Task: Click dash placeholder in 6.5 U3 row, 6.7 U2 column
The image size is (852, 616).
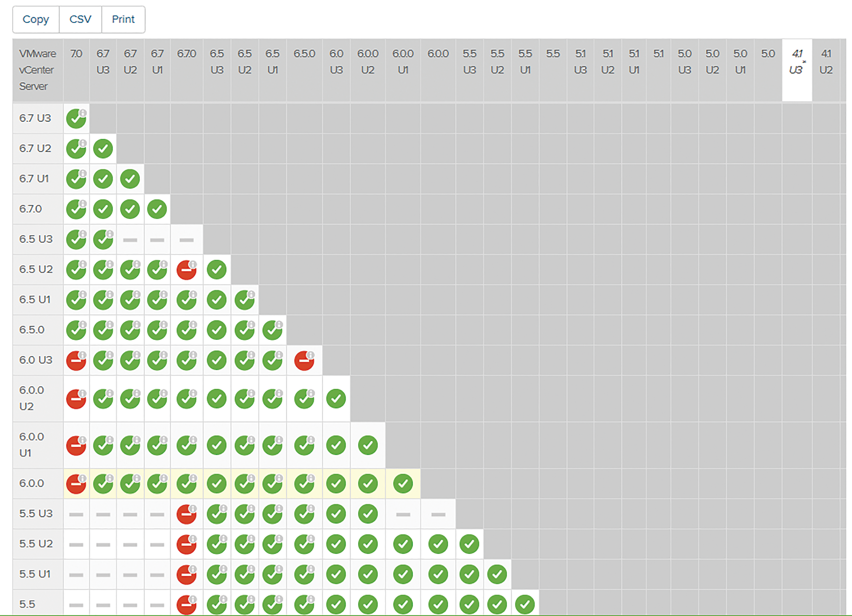Action: point(130,240)
